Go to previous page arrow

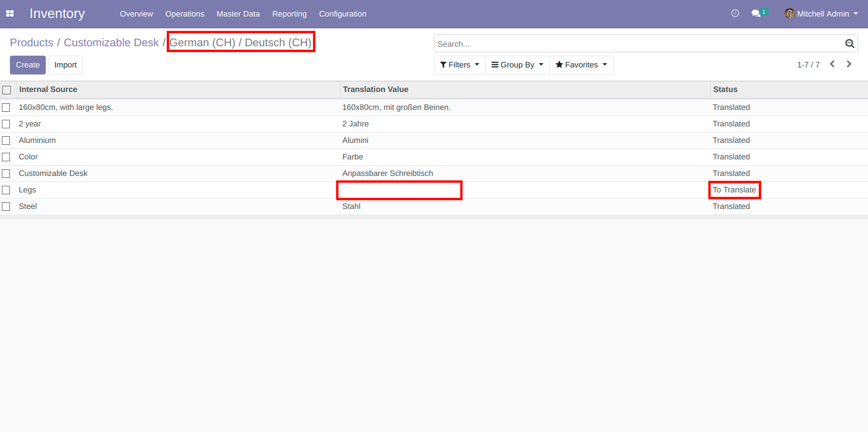coord(832,64)
